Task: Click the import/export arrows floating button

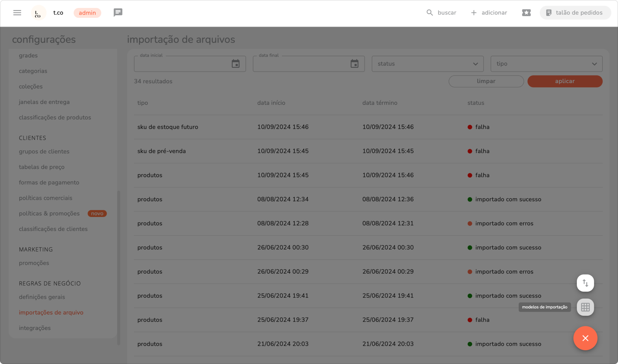Action: coord(585,283)
